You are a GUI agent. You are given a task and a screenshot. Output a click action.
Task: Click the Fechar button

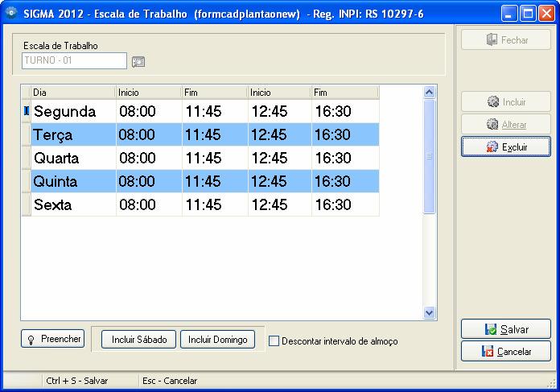click(x=506, y=39)
